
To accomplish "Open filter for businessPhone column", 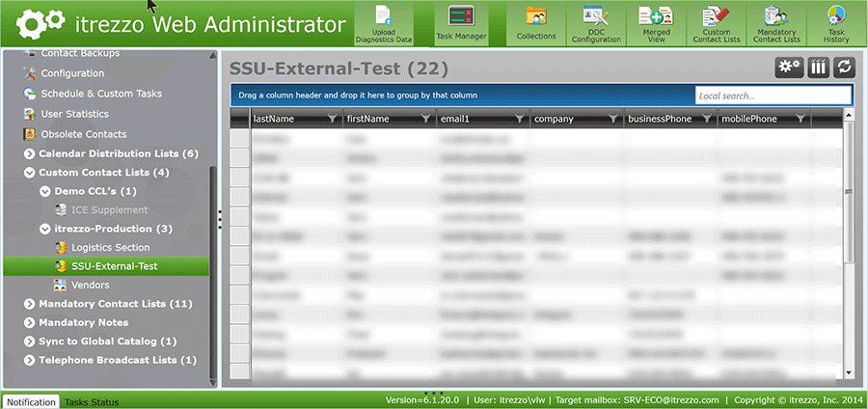I will pos(706,119).
